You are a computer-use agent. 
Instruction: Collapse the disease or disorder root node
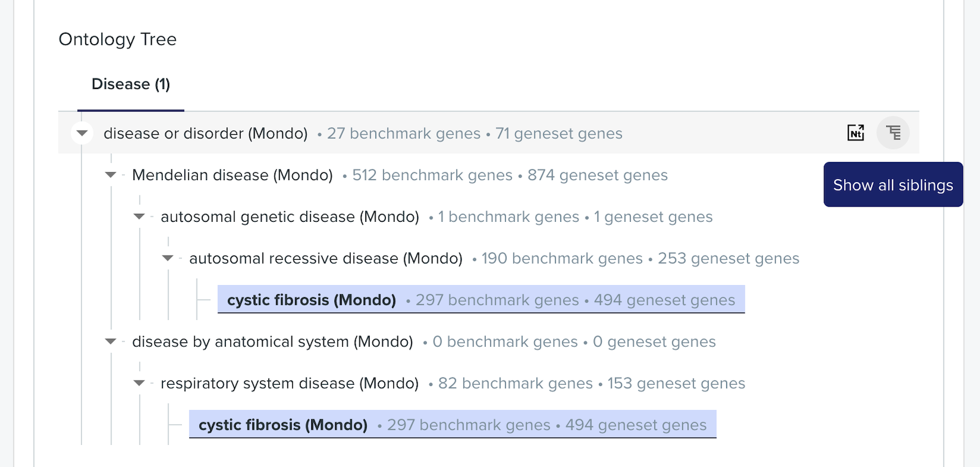click(82, 133)
